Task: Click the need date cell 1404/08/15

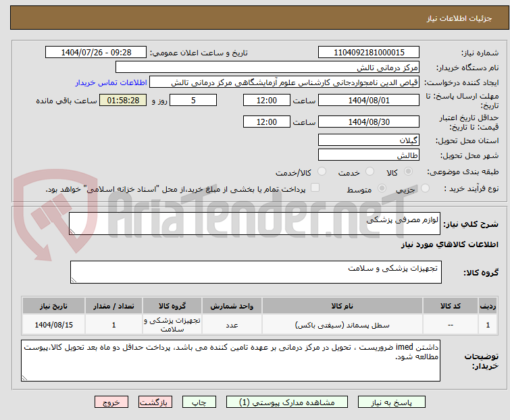Action: (53, 325)
